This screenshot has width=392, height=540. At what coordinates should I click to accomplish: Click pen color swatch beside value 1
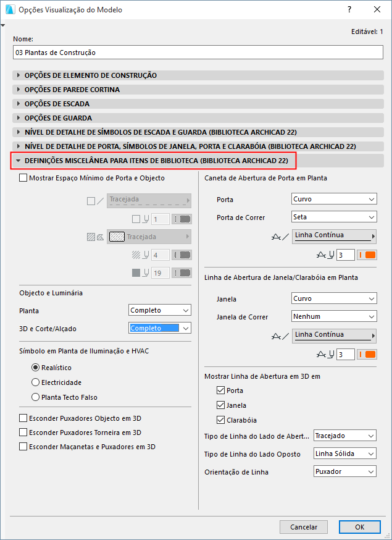point(181,219)
